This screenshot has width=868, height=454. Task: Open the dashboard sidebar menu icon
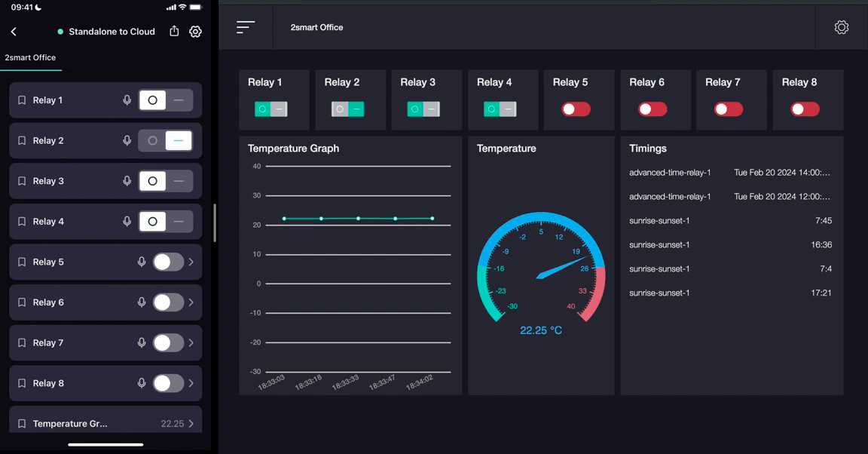(x=246, y=26)
